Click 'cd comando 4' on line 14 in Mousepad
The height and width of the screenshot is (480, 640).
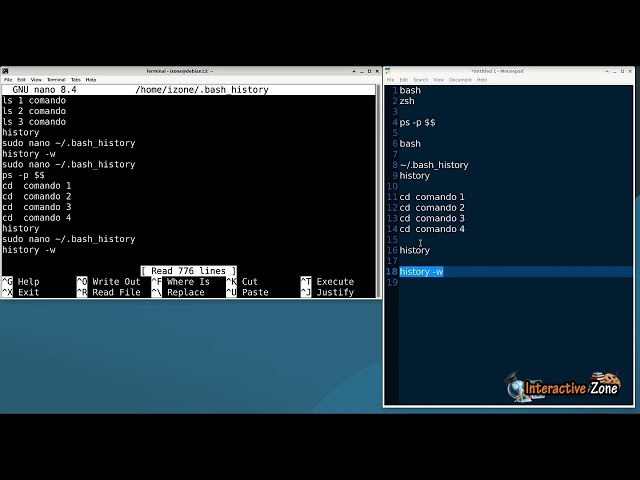tap(432, 229)
